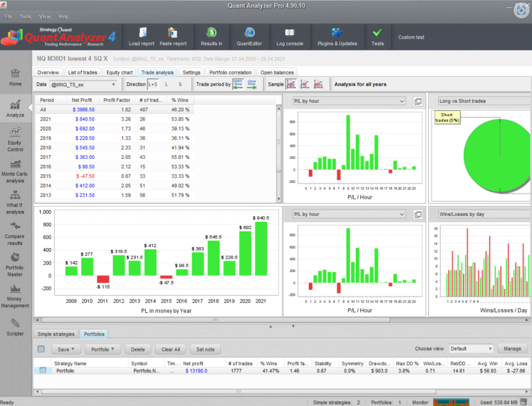This screenshot has width=532, height=406.
Task: Click the Set note button
Action: (205, 349)
